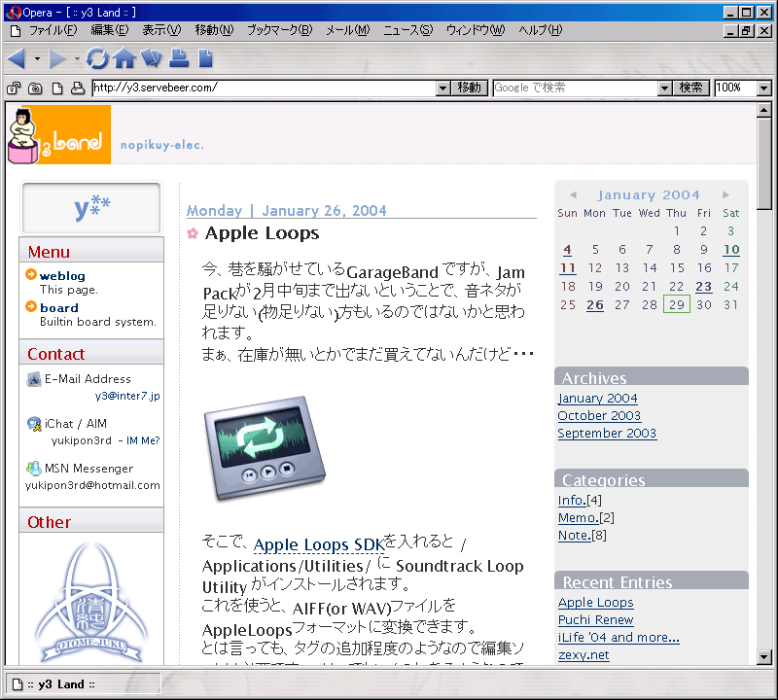
Task: Open the Memo. category link
Action: (578, 518)
